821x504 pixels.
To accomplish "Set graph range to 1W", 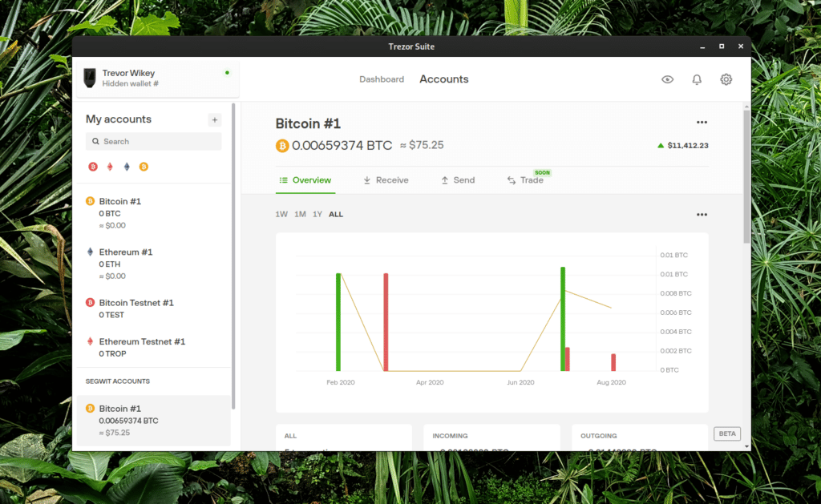I will coord(281,214).
